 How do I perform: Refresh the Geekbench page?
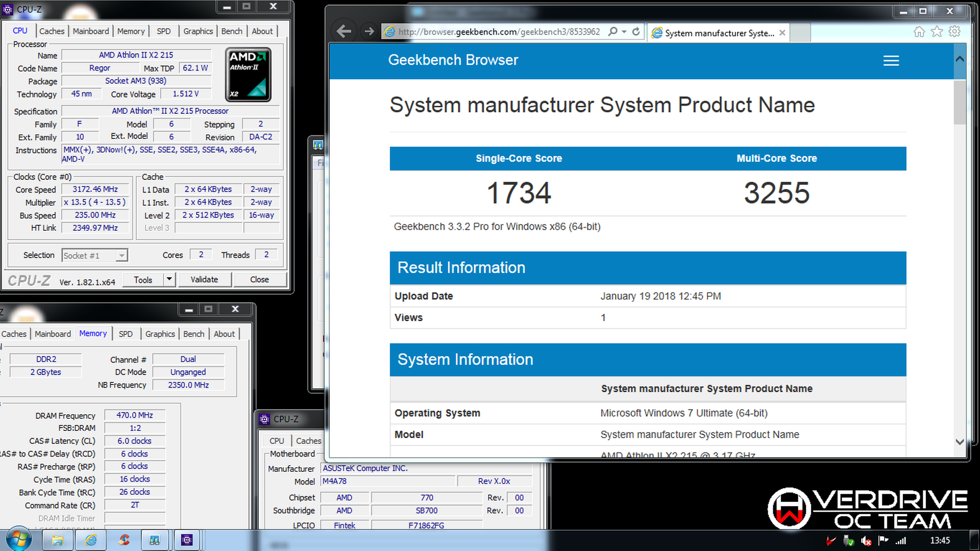click(x=636, y=32)
